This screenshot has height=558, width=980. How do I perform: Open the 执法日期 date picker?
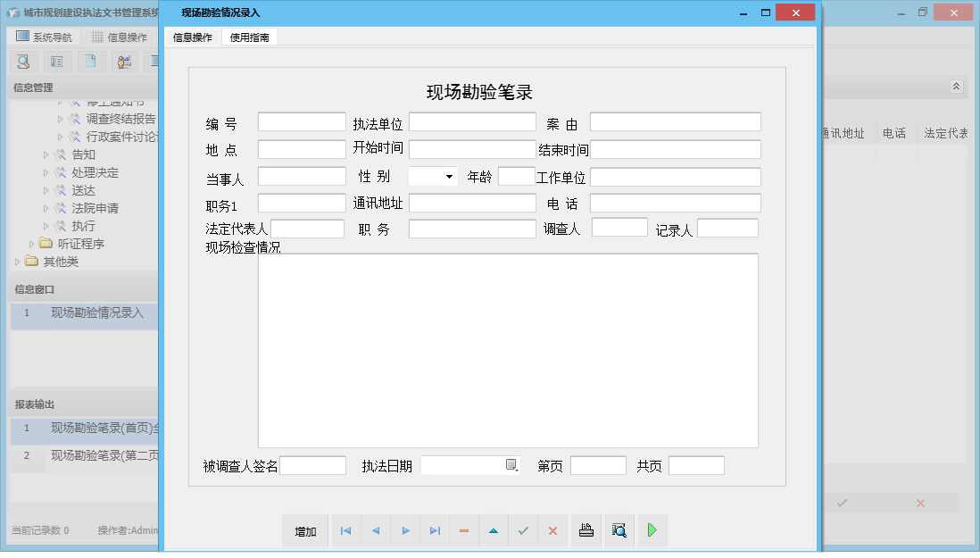point(511,464)
